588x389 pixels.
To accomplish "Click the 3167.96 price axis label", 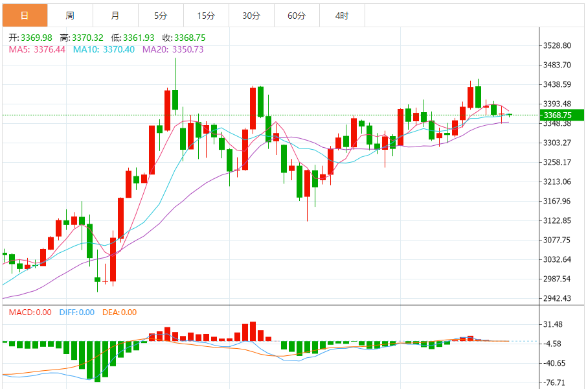I will click(x=558, y=201).
